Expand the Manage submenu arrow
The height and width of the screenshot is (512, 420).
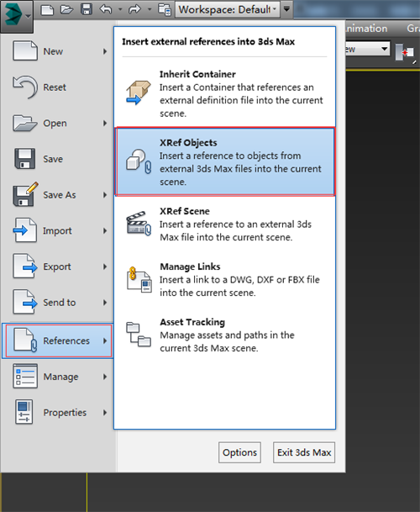point(105,377)
